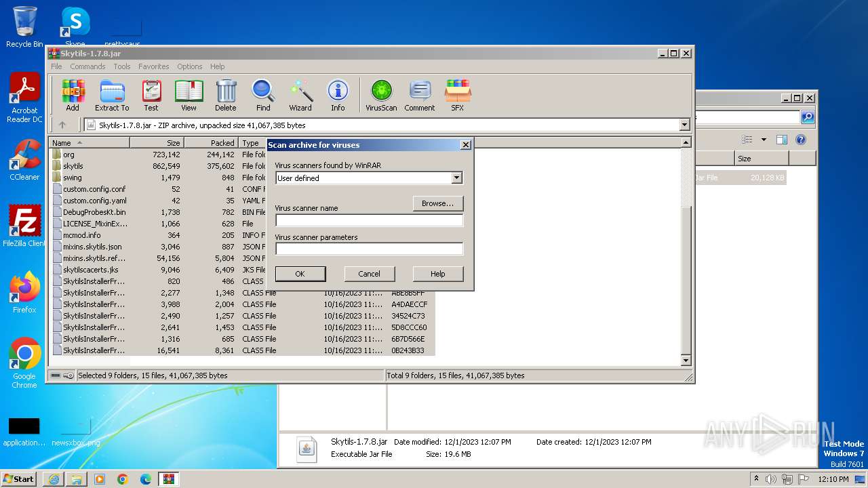
Task: Click OK in Scan archive dialog
Action: click(x=300, y=274)
